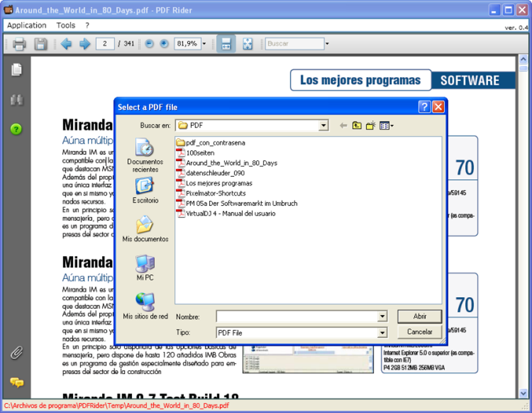Click the fit whole page icon
This screenshot has width=532, height=413.
[248, 44]
